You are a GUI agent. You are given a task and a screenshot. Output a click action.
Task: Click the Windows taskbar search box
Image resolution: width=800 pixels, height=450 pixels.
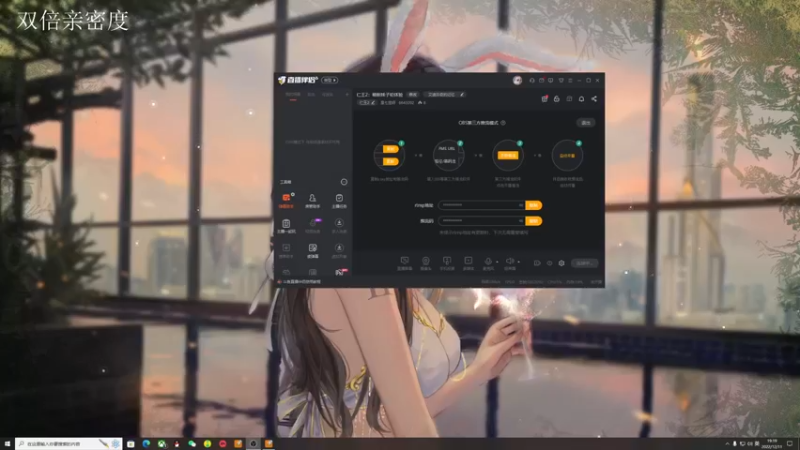pyautogui.click(x=68, y=444)
